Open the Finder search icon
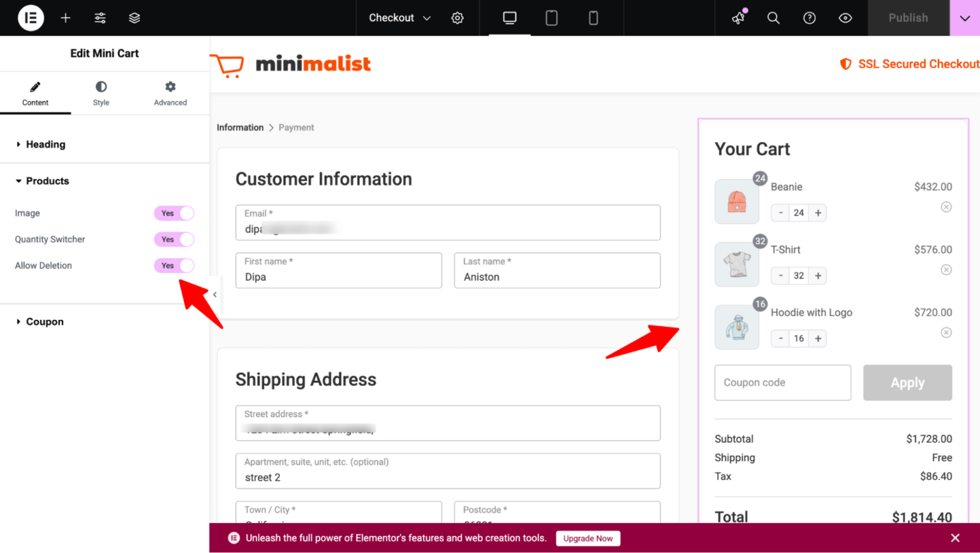Image resolution: width=980 pixels, height=553 pixels. (x=773, y=18)
